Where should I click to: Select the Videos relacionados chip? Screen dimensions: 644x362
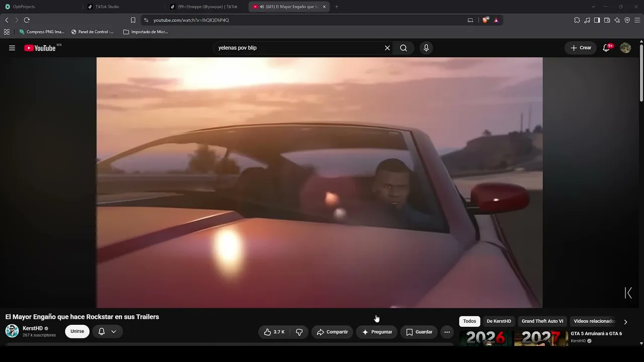pyautogui.click(x=594, y=321)
